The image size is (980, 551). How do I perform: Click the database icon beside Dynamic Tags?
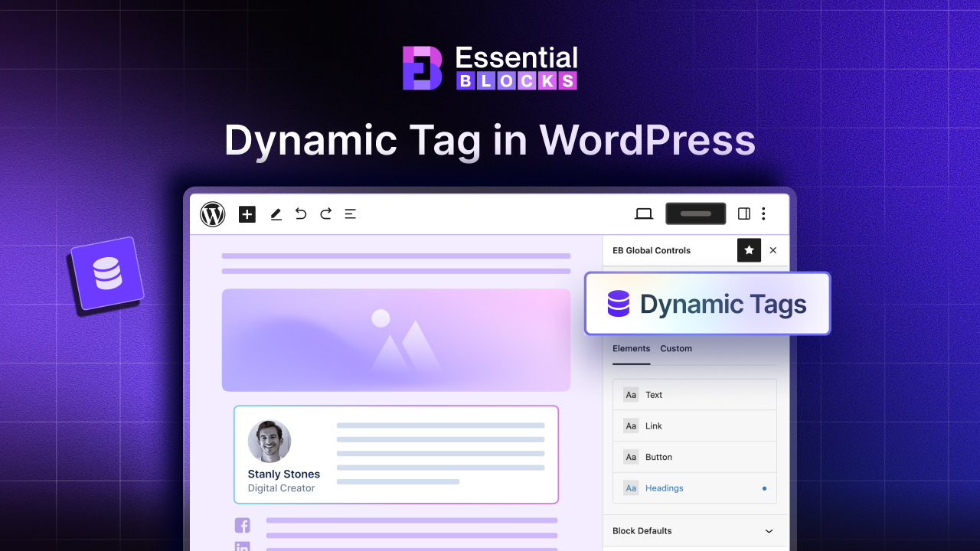tap(619, 304)
